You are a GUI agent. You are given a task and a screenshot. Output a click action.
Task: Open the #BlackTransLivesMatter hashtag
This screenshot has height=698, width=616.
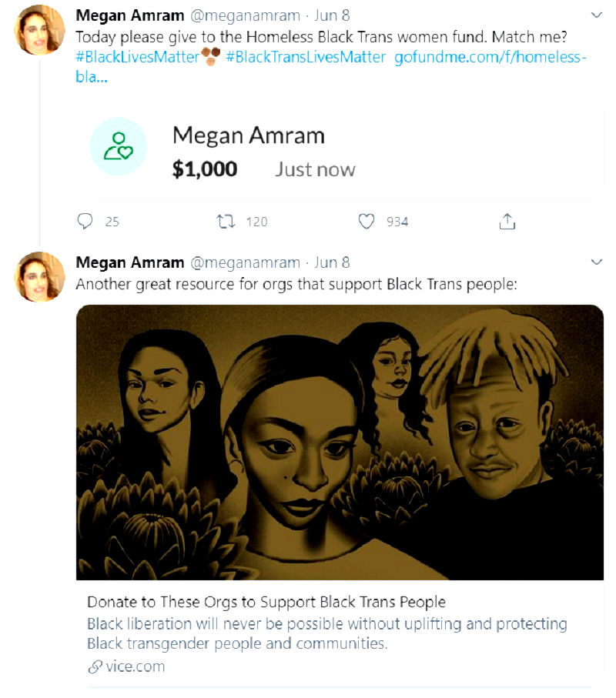tap(306, 57)
